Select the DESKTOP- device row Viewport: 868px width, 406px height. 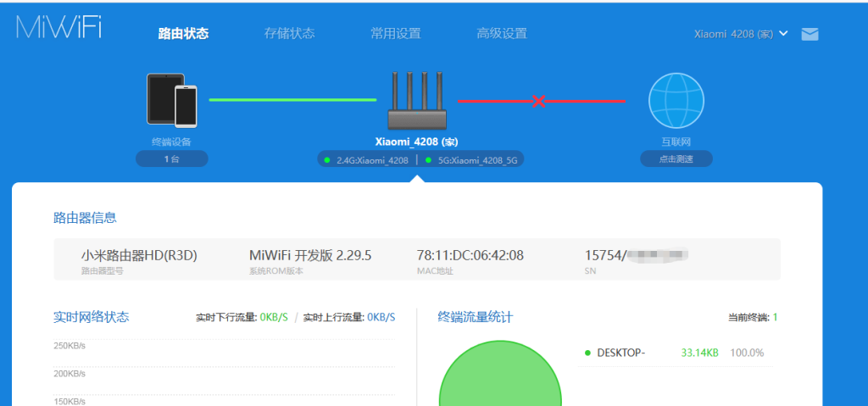(x=675, y=353)
